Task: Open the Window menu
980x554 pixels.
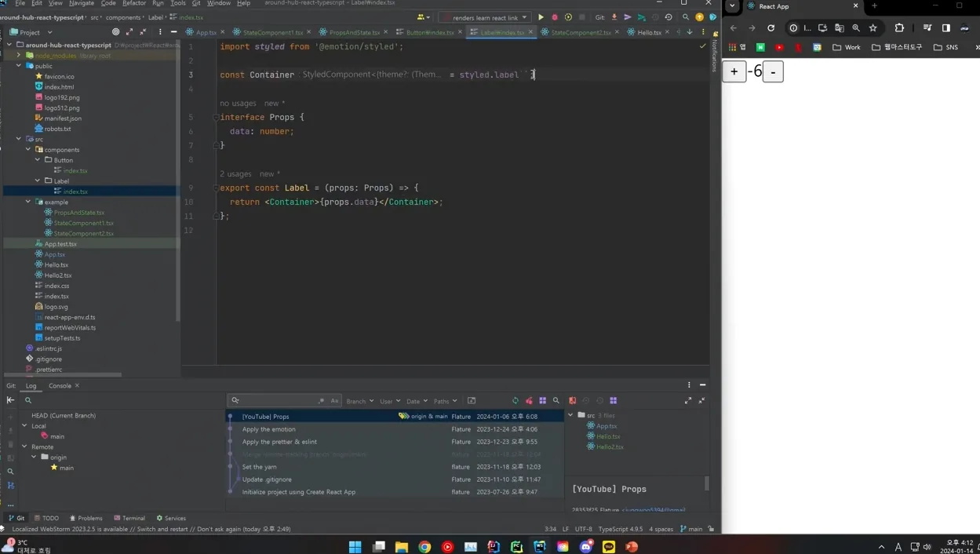Action: (219, 3)
